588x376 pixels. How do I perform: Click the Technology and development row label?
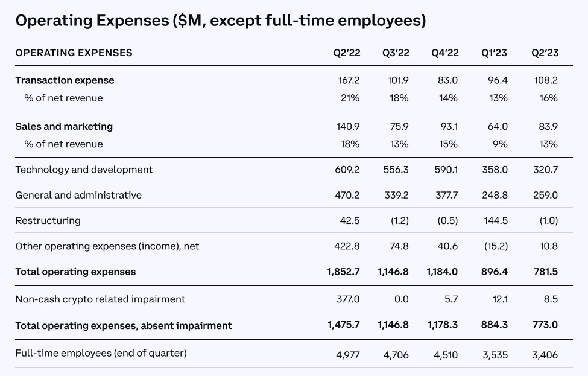[84, 170]
